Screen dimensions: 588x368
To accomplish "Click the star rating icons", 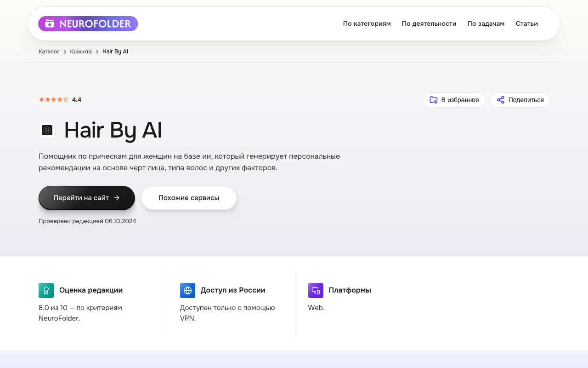I will (54, 99).
